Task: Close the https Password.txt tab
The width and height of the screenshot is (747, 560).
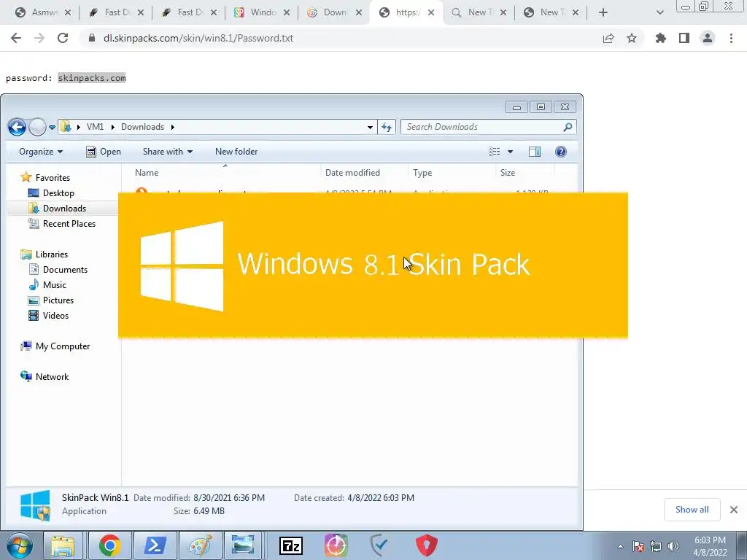Action: (x=430, y=12)
